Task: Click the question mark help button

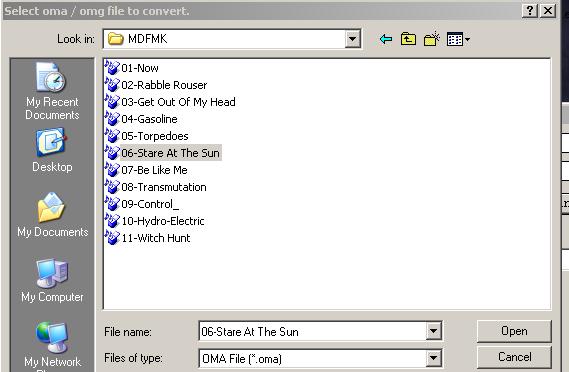Action: click(530, 11)
